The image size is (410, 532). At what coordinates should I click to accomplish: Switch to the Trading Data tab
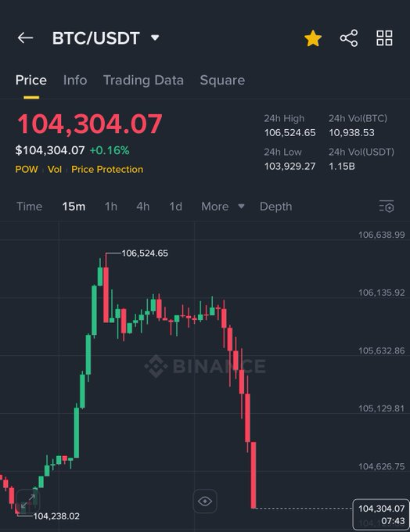143,81
